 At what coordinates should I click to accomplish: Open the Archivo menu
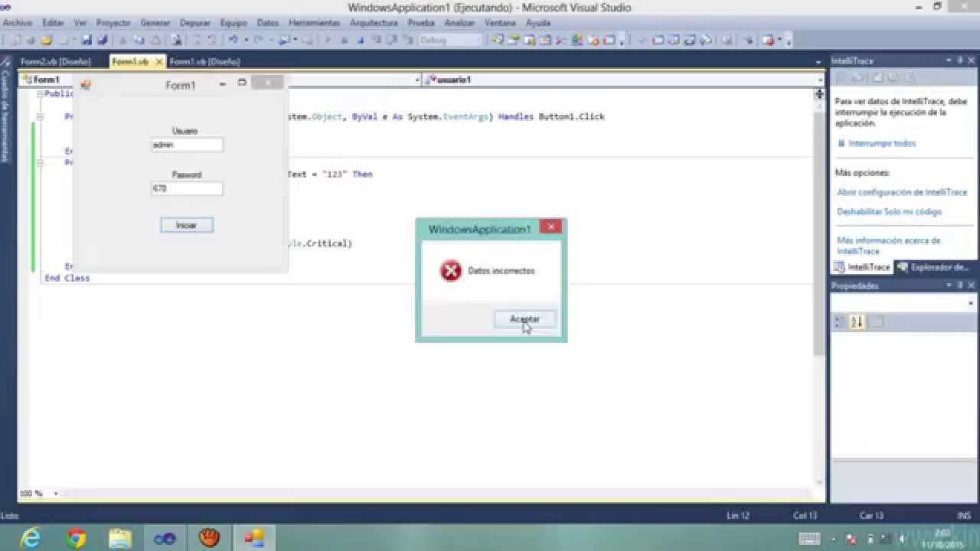point(18,23)
